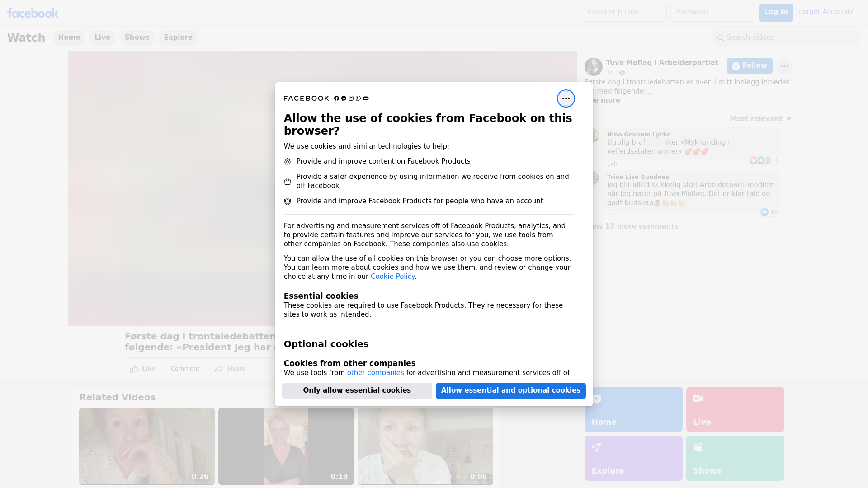Click the Watch heading
This screenshot has height=488, width=868.
(x=26, y=38)
